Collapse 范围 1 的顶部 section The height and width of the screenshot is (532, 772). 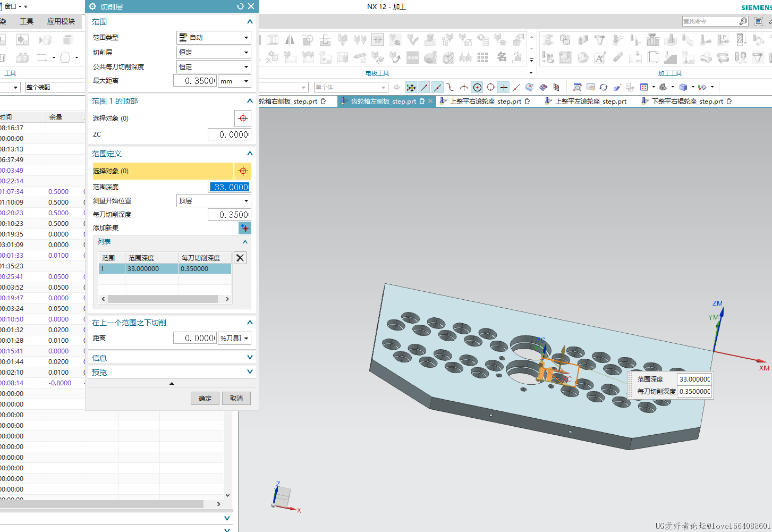(x=250, y=101)
